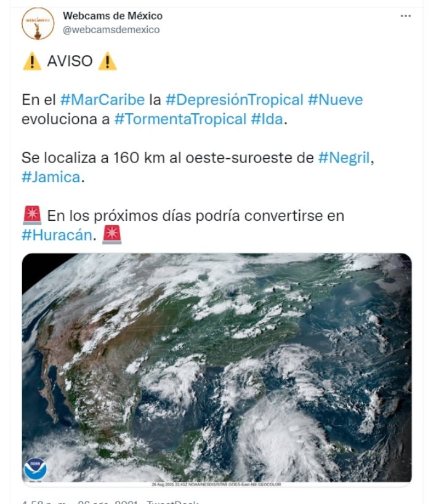Click the #Nueve hashtag
Viewport: 431px width, 504px height.
[x=336, y=100]
